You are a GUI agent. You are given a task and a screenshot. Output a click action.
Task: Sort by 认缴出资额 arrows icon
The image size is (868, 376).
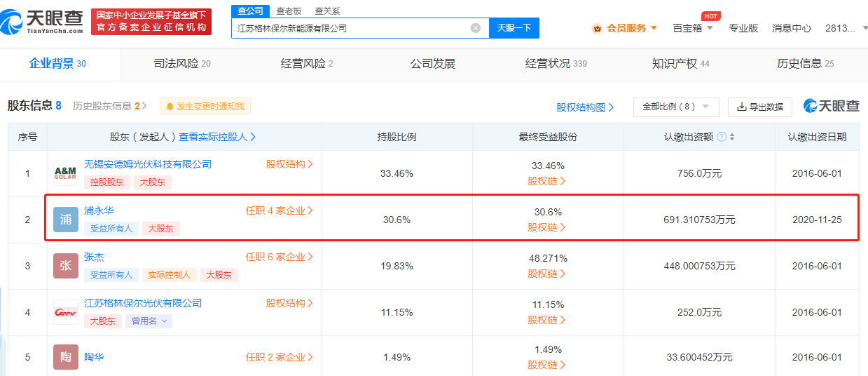(x=732, y=137)
